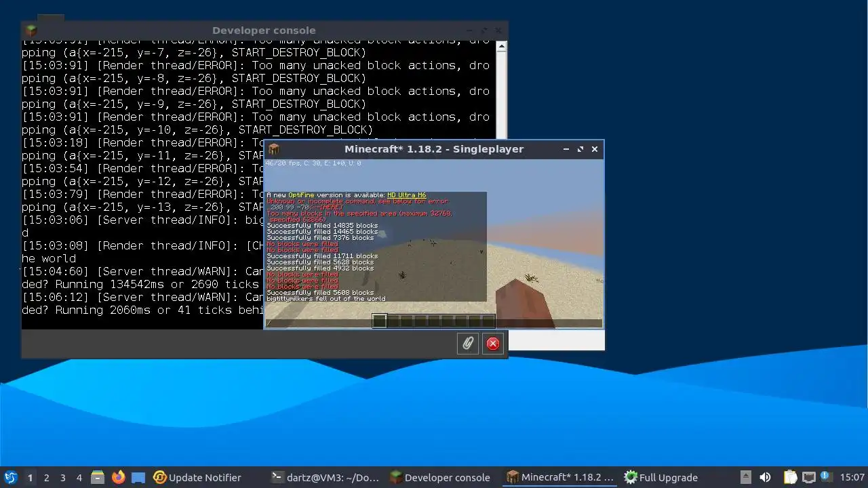Switch to the dartz@VM3 terminal taskbar entry
The image size is (868, 488).
pyautogui.click(x=325, y=477)
